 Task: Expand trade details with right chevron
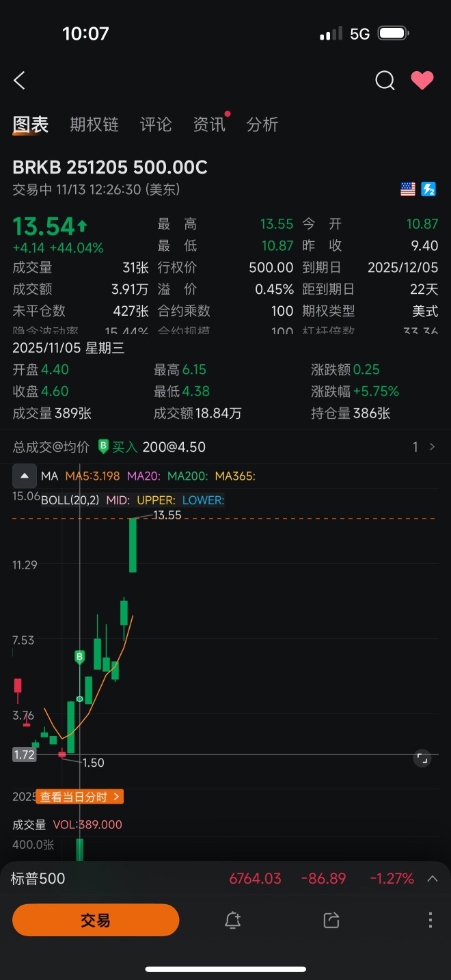tap(432, 447)
